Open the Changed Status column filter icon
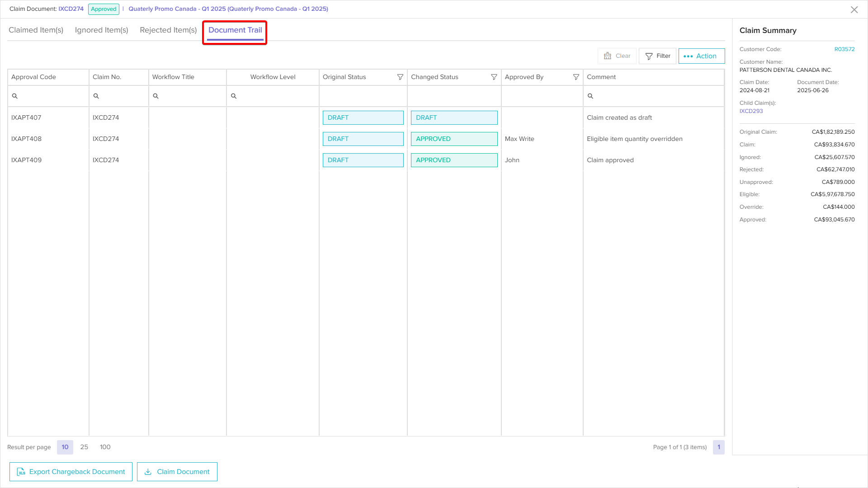 point(494,77)
